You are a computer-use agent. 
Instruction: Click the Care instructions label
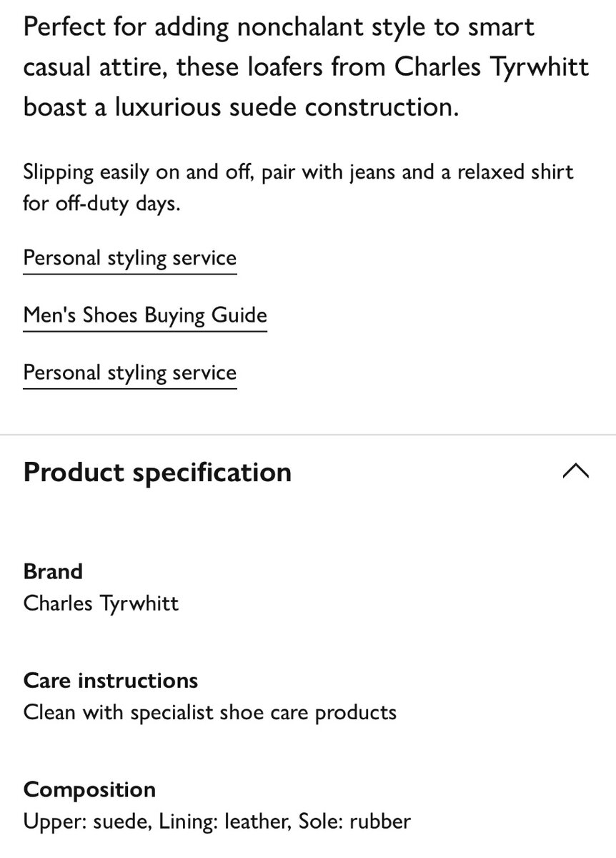click(x=111, y=680)
